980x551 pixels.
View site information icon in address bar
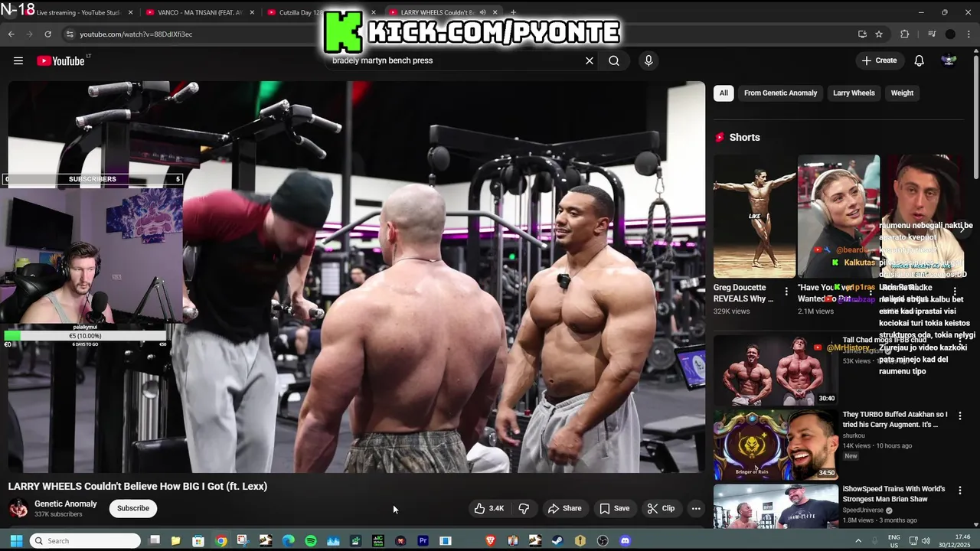70,34
